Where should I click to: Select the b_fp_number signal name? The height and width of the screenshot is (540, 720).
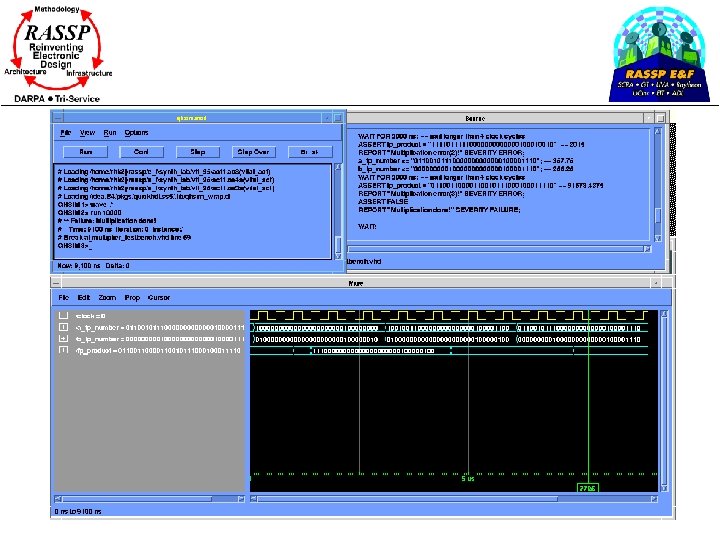[160, 339]
